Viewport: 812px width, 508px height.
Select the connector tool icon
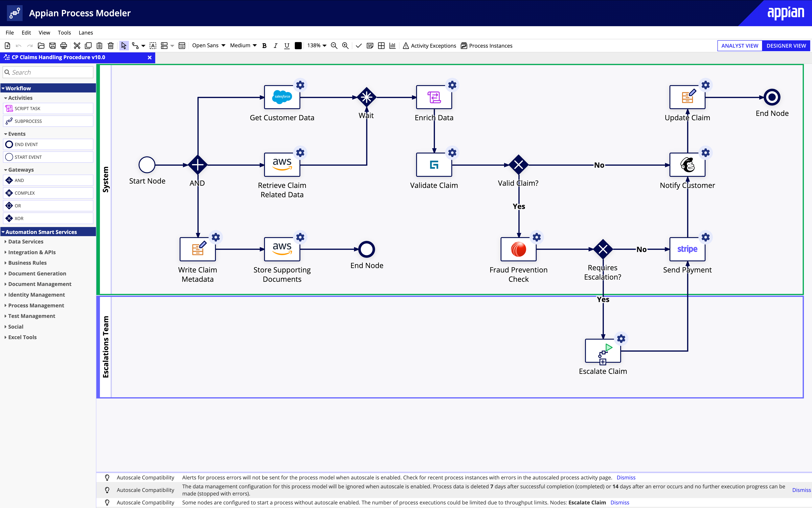point(135,46)
